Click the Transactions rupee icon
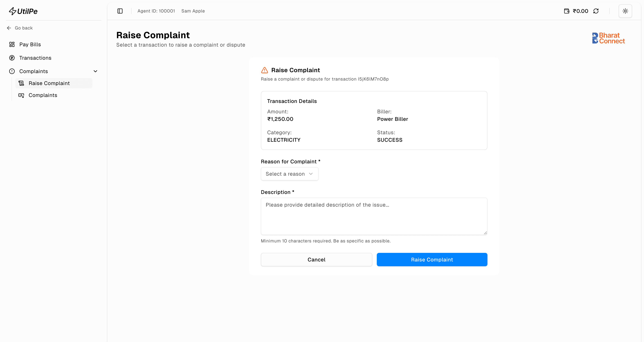Viewport: 644px width, 342px height. coord(12,58)
